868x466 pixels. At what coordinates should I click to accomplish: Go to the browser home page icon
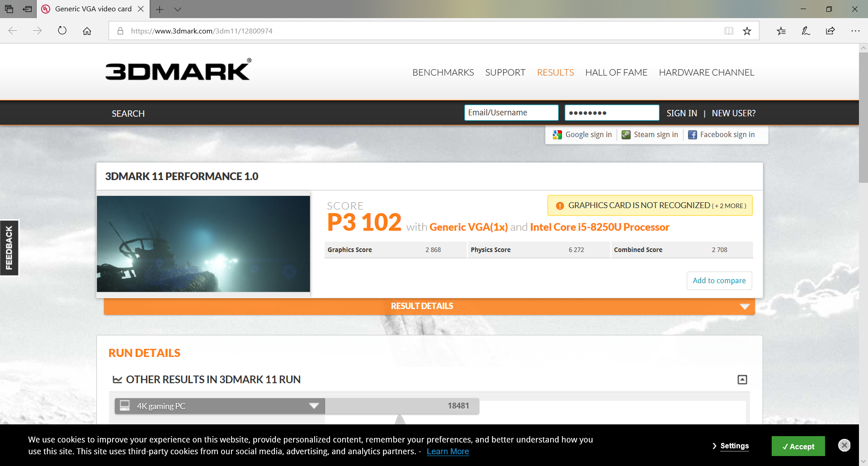pyautogui.click(x=87, y=31)
